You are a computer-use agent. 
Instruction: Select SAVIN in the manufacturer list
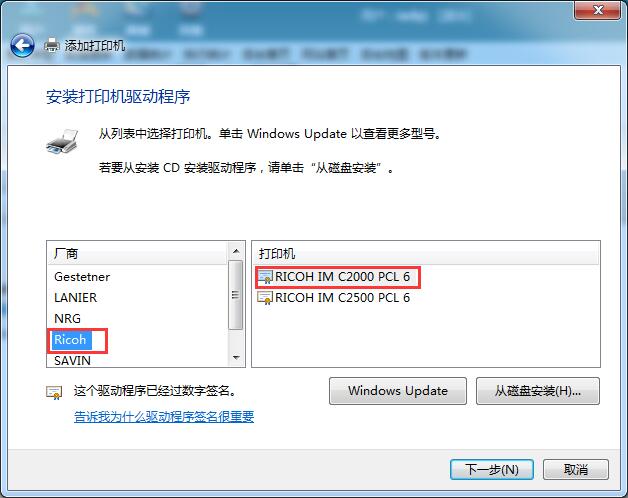[72, 361]
